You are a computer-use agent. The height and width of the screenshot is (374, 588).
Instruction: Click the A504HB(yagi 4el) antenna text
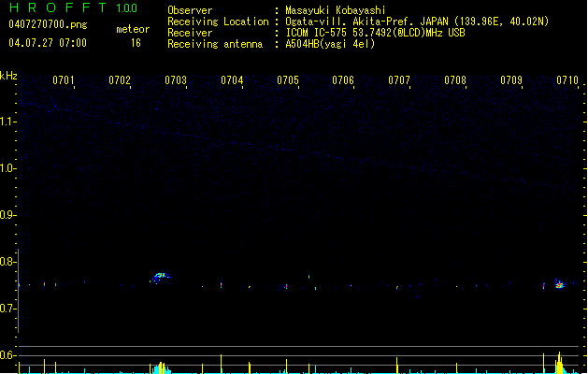330,44
